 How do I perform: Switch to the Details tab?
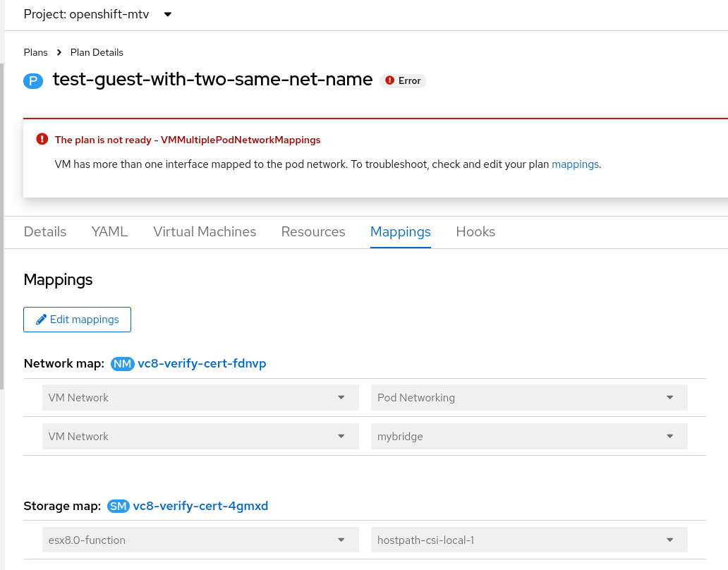(x=45, y=231)
